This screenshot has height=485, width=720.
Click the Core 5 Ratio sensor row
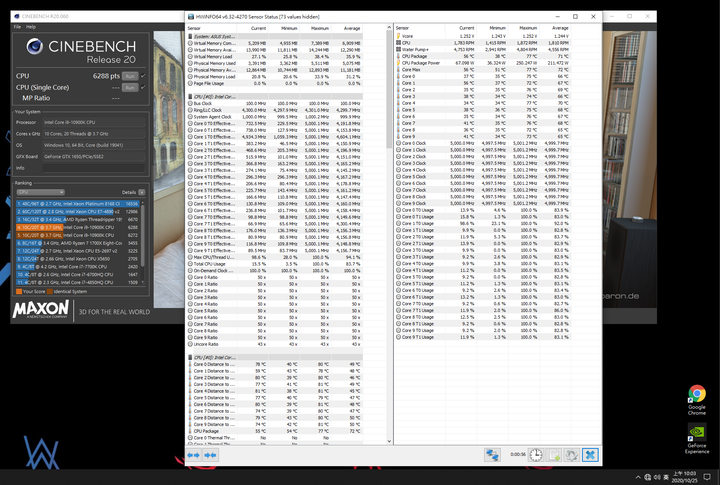pos(275,310)
